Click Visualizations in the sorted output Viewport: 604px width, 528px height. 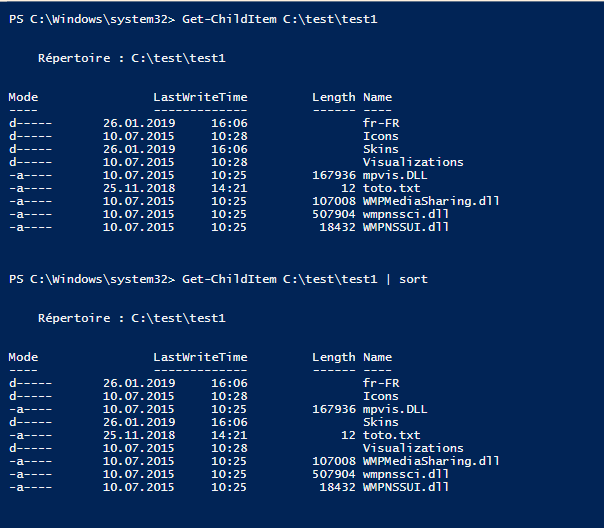pyautogui.click(x=413, y=448)
